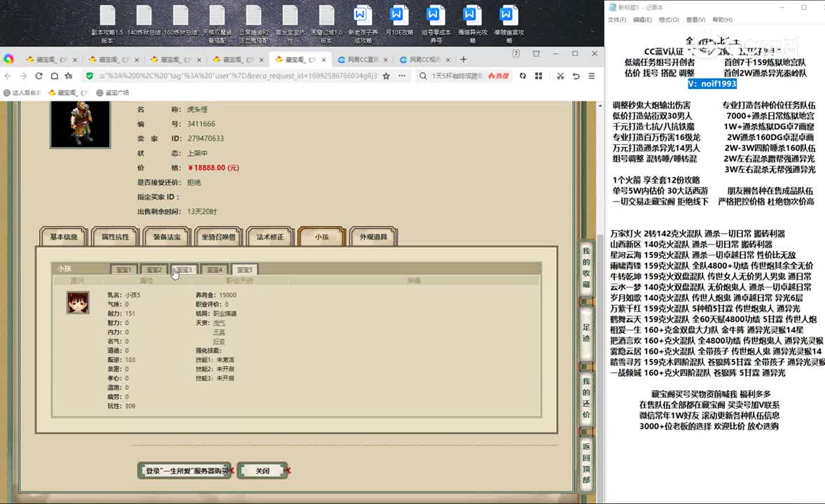This screenshot has width=825, height=504.
Task: Open Notepad 文件(F) menu
Action: [x=616, y=20]
